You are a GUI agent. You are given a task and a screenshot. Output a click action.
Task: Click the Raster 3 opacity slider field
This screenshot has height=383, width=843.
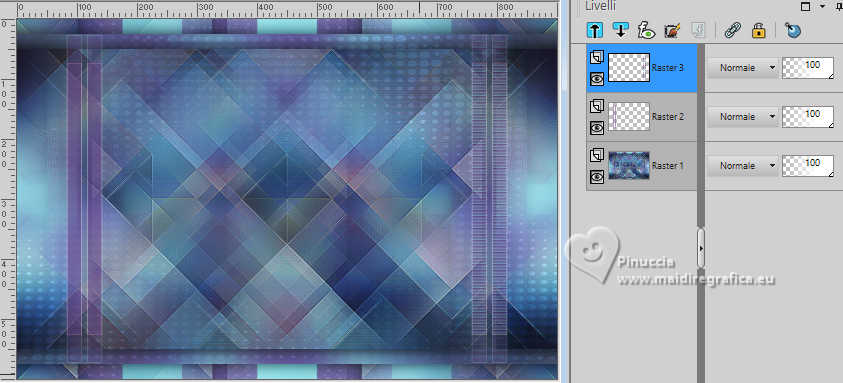pyautogui.click(x=808, y=68)
